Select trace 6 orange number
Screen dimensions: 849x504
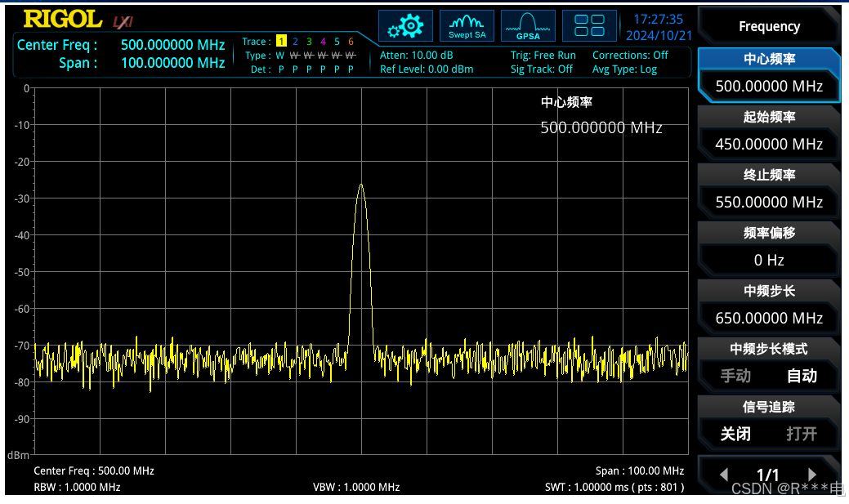coord(351,41)
